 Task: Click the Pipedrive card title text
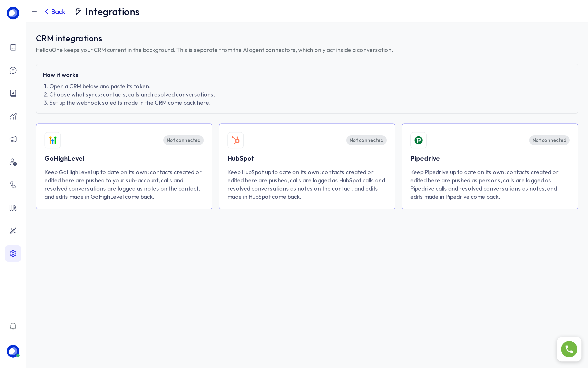pos(425,158)
